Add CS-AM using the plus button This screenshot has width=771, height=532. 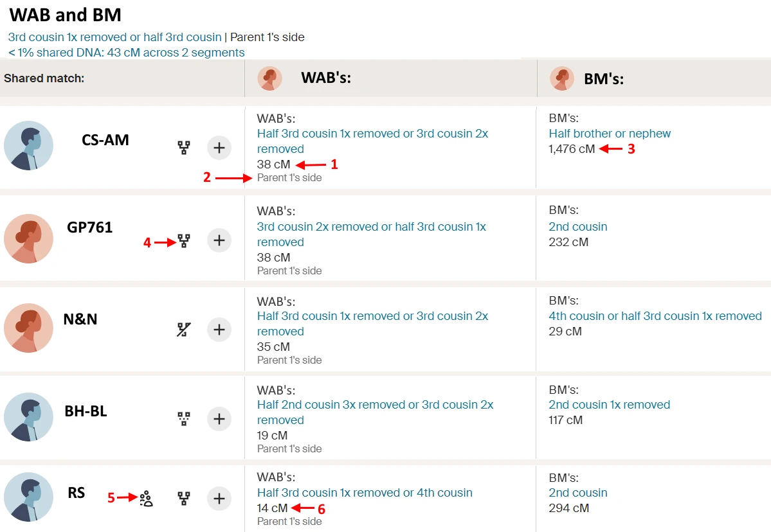pyautogui.click(x=219, y=148)
